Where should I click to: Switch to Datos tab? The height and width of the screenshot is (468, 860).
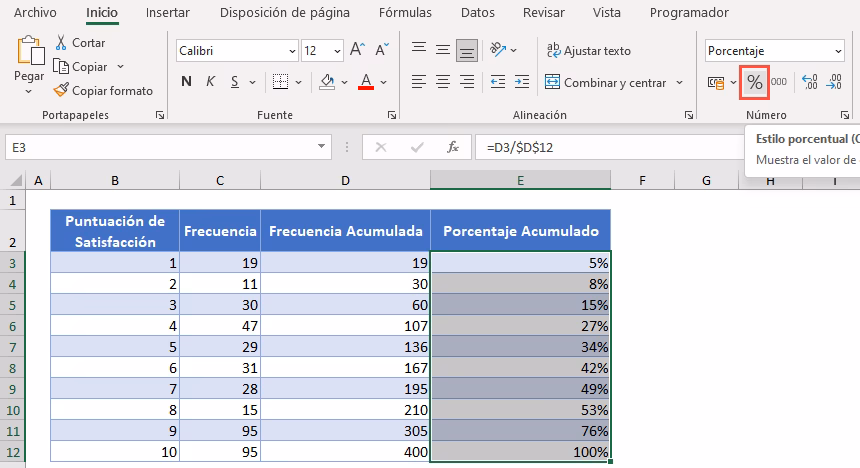coord(478,13)
